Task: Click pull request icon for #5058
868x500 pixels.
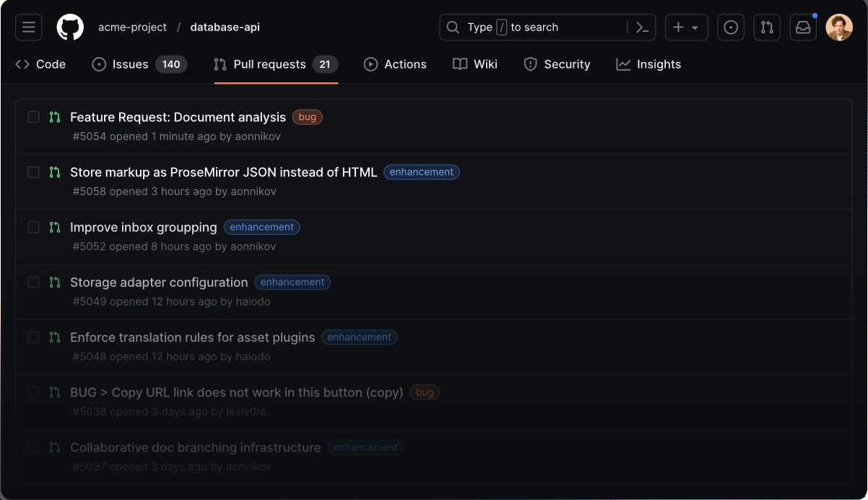Action: pos(55,172)
